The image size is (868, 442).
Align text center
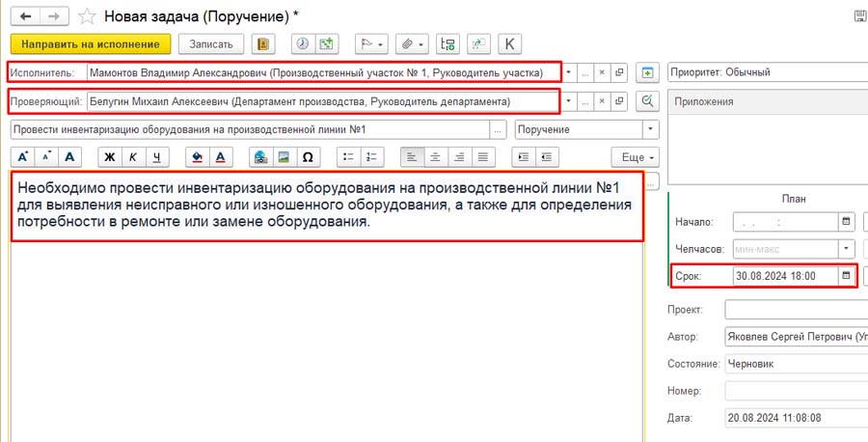click(436, 157)
